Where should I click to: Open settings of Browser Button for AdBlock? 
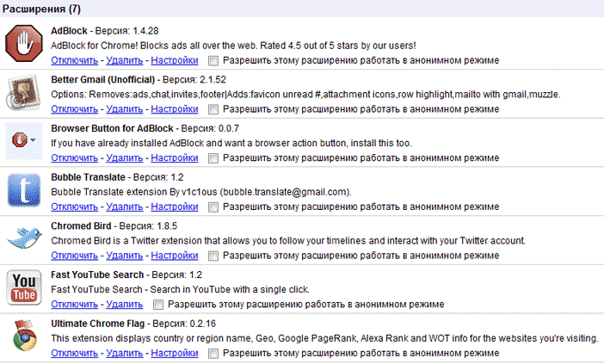(x=174, y=158)
